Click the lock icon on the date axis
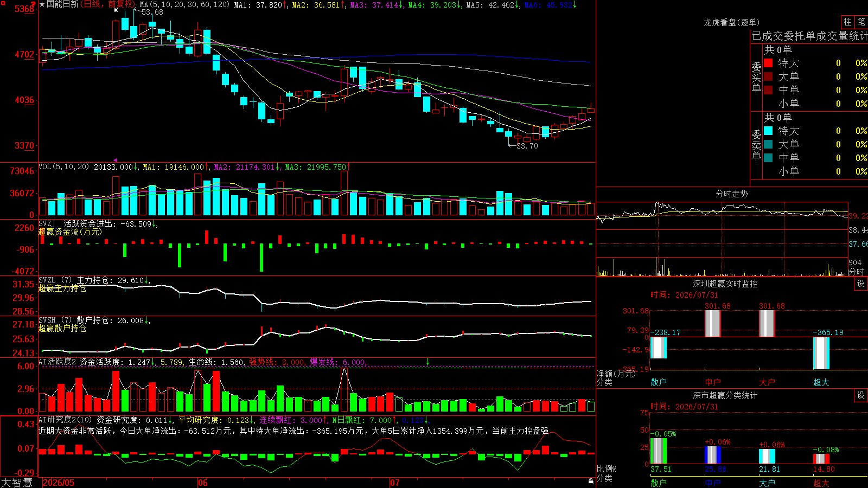 (x=591, y=481)
